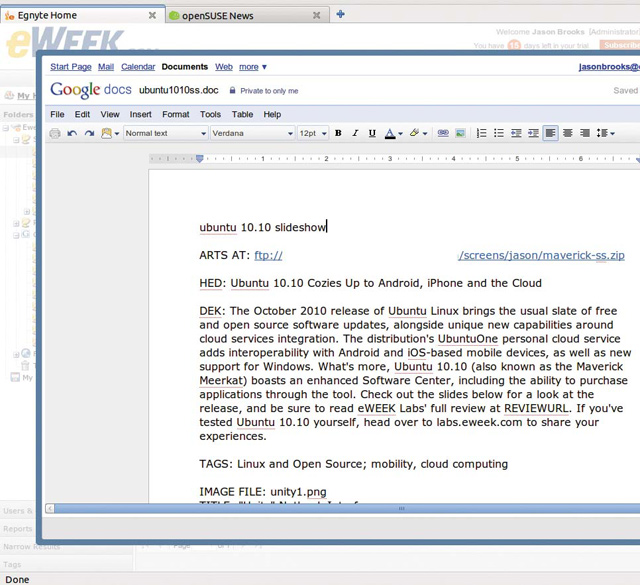This screenshot has width=640, height=585.
Task: Open the web clipboard menu icon
Action: (110, 133)
